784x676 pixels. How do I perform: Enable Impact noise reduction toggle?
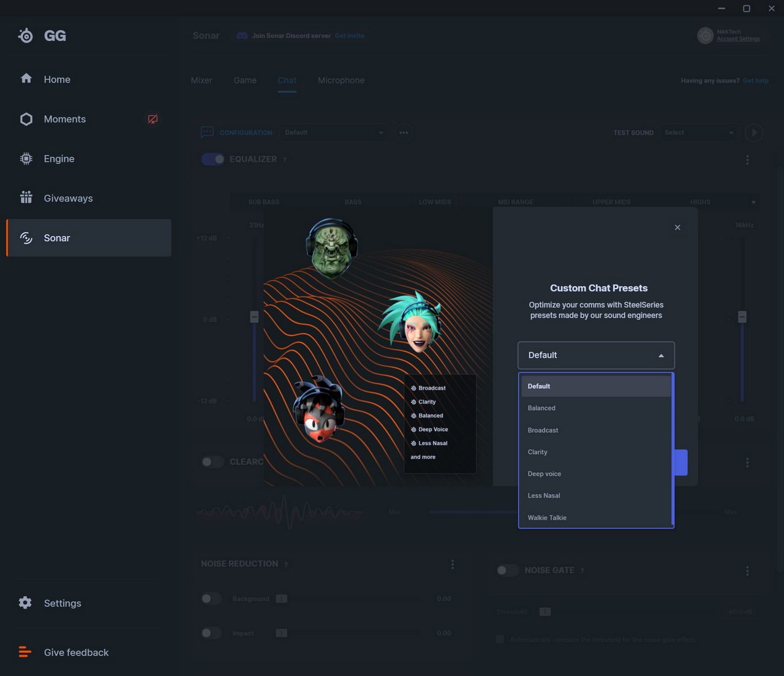(x=211, y=633)
